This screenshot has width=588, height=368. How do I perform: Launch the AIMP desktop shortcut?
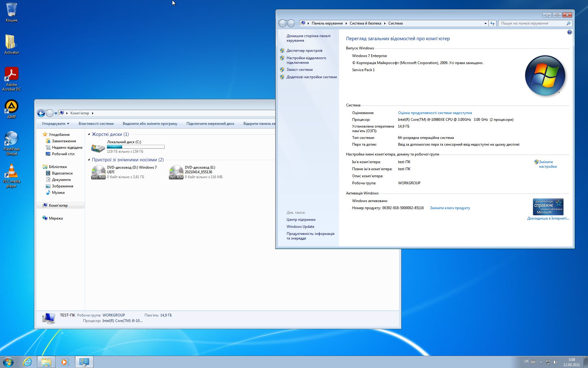point(11,107)
